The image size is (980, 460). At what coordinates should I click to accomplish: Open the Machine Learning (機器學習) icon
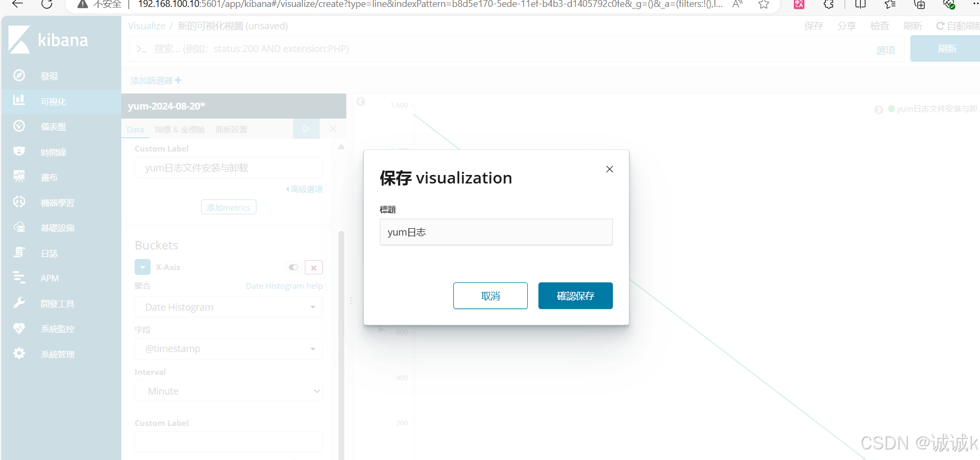(x=19, y=202)
